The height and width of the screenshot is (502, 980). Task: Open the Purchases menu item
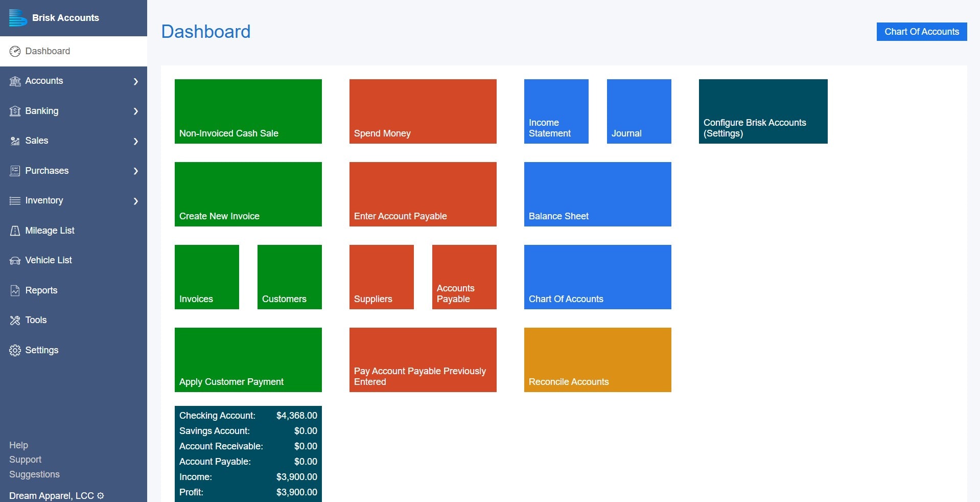(46, 171)
